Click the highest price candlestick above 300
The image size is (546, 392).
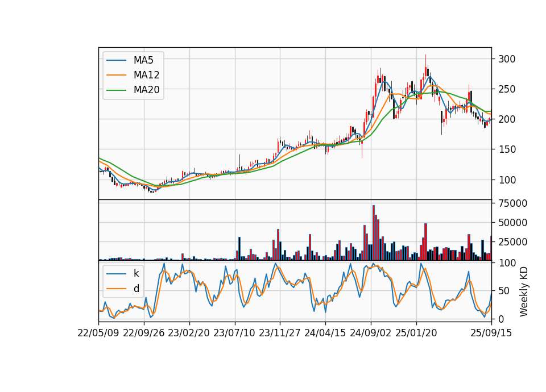(x=425, y=66)
